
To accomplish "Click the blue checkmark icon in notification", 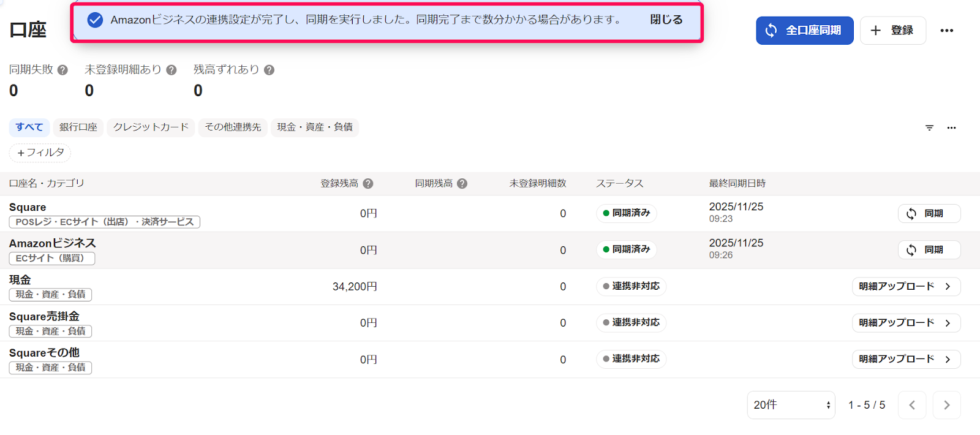I will pyautogui.click(x=95, y=20).
